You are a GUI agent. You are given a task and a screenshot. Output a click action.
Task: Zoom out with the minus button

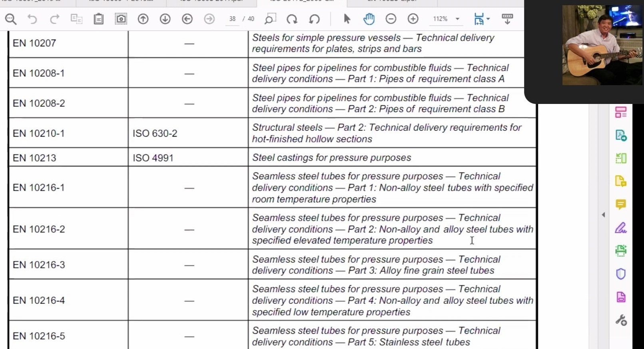391,19
